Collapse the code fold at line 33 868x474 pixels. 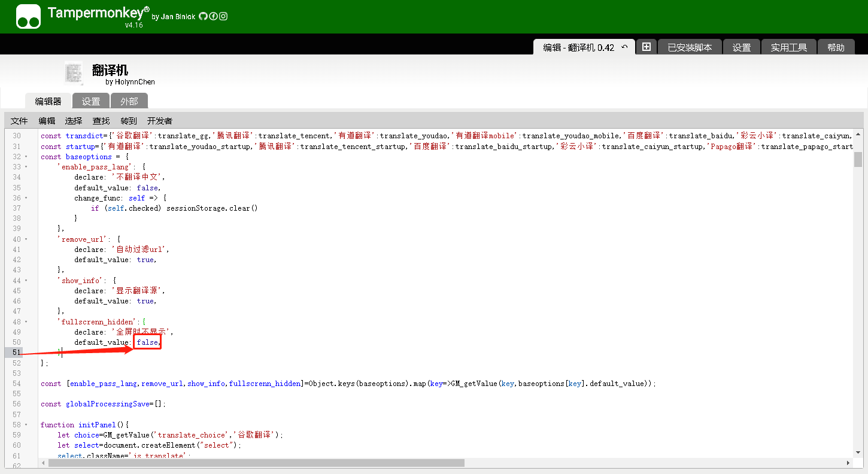pyautogui.click(x=26, y=167)
